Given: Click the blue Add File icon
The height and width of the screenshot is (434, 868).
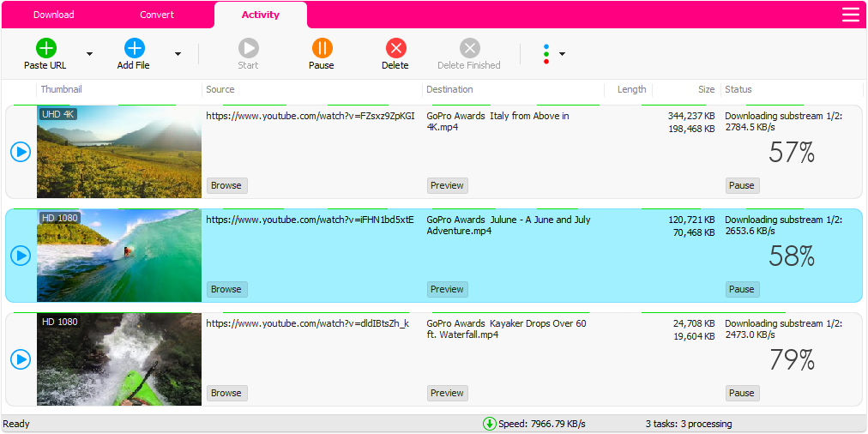Looking at the screenshot, I should (x=134, y=48).
